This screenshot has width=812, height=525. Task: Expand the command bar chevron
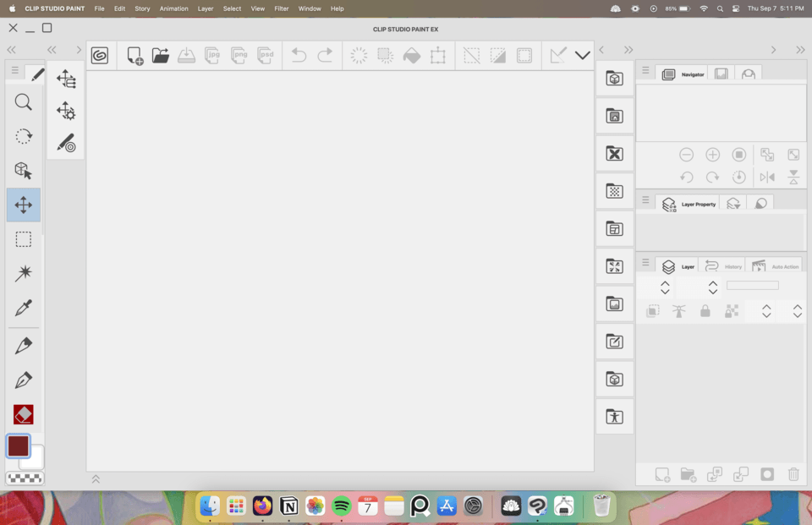tap(581, 54)
